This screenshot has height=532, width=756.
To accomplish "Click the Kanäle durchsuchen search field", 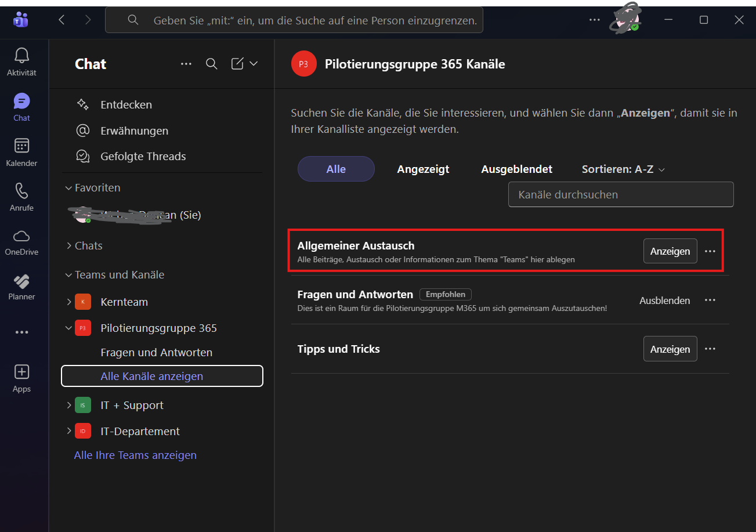I will [620, 195].
